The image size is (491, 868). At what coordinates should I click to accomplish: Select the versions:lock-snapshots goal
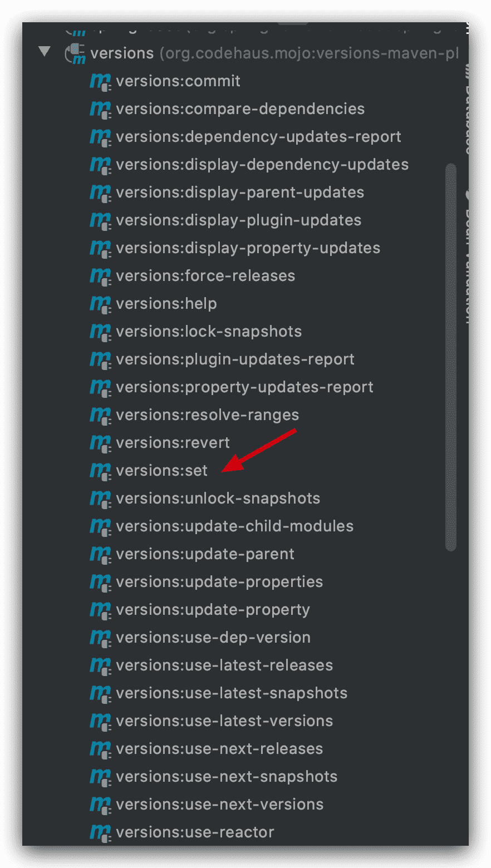[x=209, y=332]
